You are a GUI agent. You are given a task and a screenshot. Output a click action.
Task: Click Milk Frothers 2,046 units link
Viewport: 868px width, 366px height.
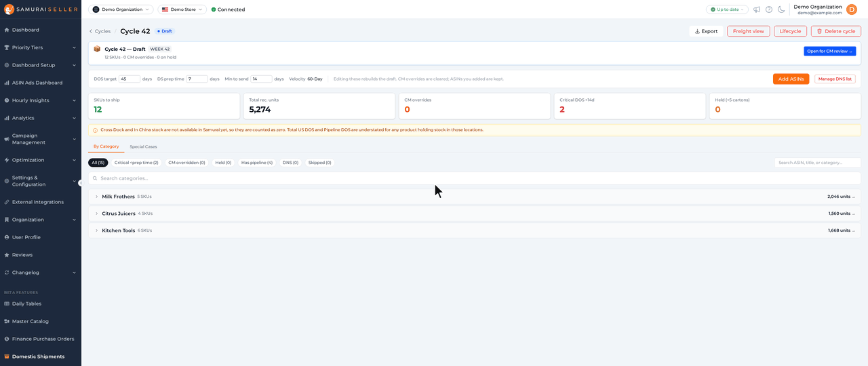pyautogui.click(x=841, y=197)
